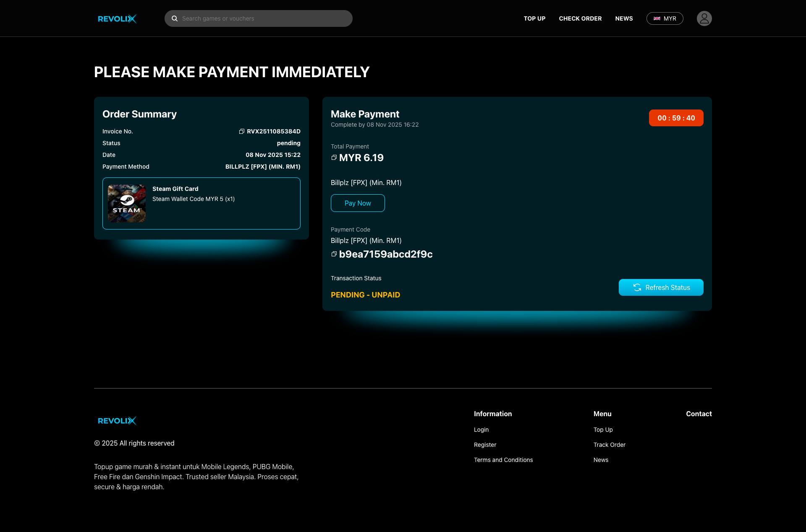Click the Revolix logo in the footer
This screenshot has width=806, height=532.
pos(117,420)
